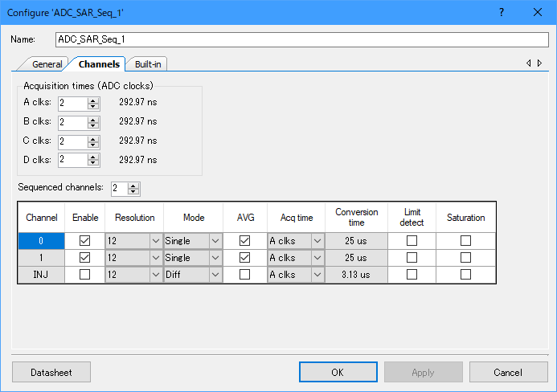The image size is (557, 392).
Task: Decrease B clks value with down arrow
Action: pyautogui.click(x=93, y=126)
